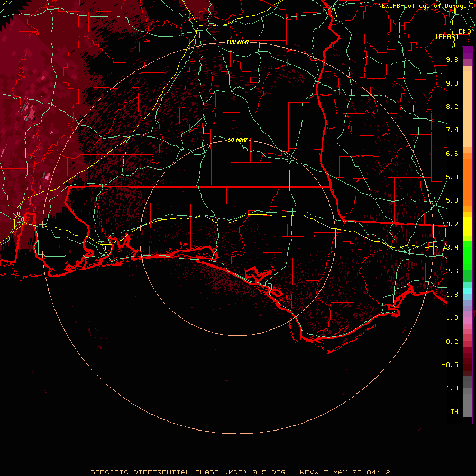Click the 1.0 legend value
The image size is (476, 476).
(x=452, y=318)
